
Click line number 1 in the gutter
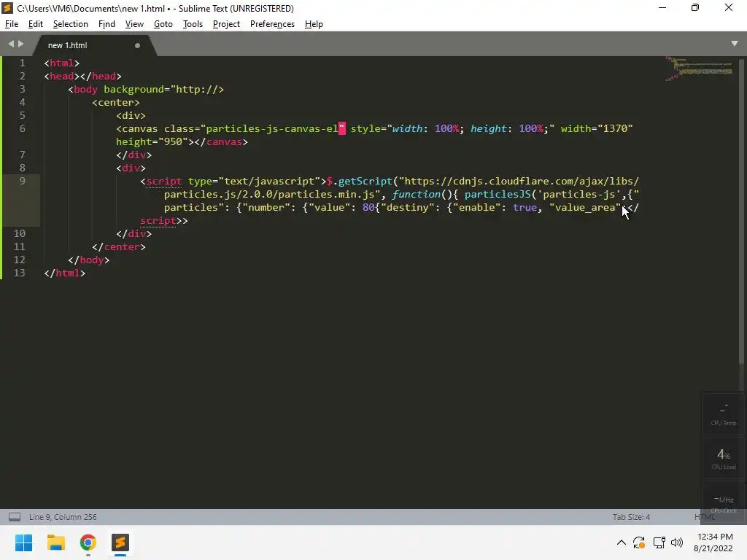coord(22,63)
